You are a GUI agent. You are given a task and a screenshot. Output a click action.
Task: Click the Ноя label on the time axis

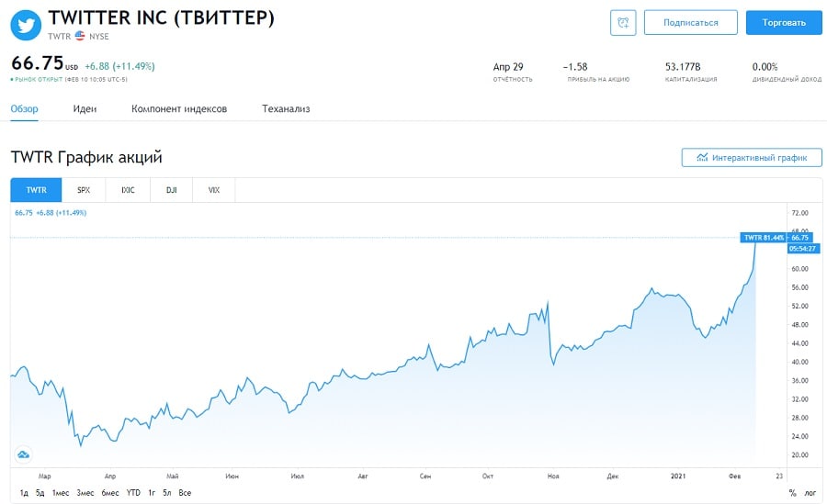[x=553, y=476]
